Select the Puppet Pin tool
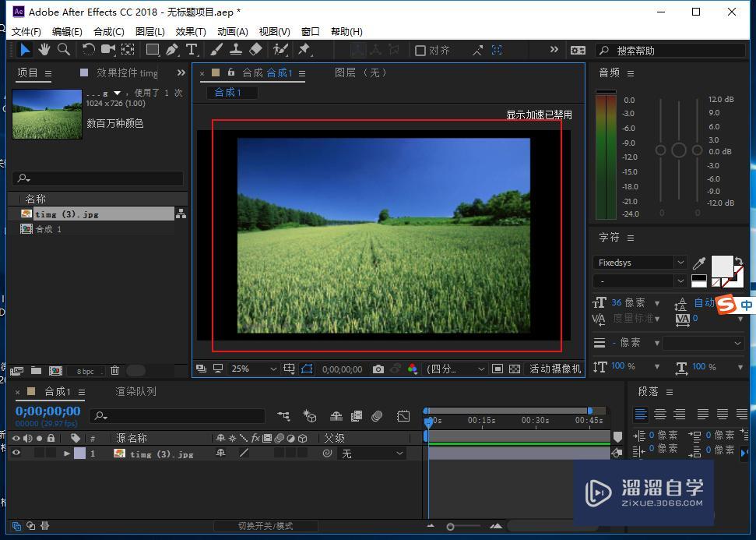 [304, 50]
